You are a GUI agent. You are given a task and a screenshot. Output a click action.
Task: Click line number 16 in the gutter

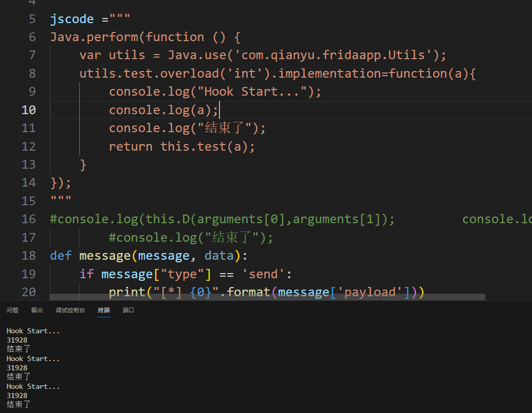pos(29,219)
